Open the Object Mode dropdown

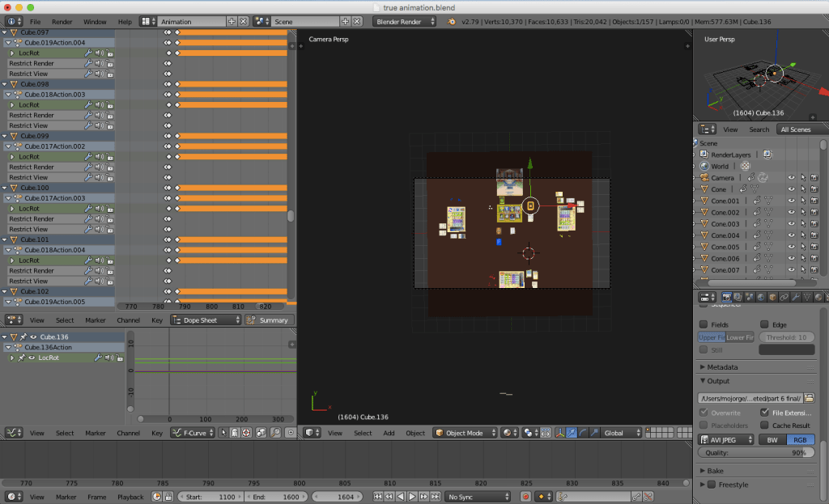tap(466, 433)
